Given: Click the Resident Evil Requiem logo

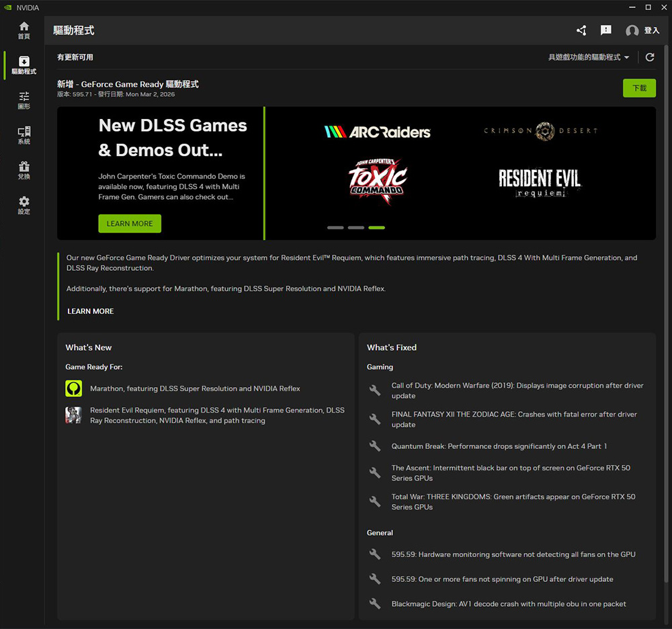Looking at the screenshot, I should (540, 181).
